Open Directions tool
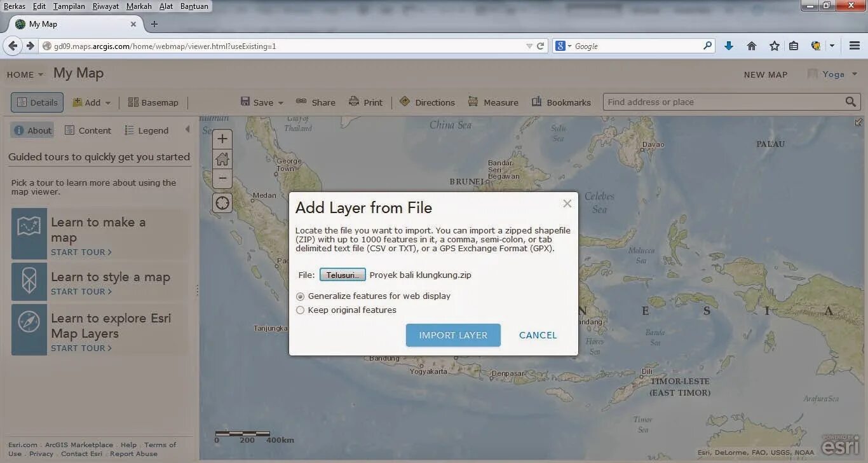The image size is (868, 463). point(427,102)
